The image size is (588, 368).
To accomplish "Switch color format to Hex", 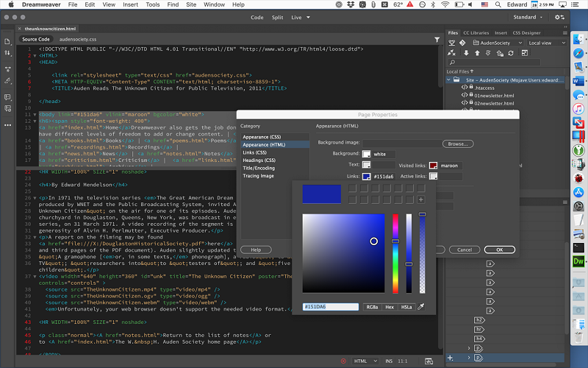I will [x=390, y=307].
